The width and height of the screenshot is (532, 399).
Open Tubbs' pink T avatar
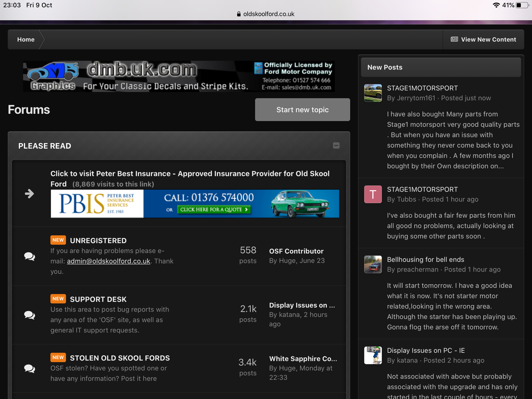pos(373,194)
